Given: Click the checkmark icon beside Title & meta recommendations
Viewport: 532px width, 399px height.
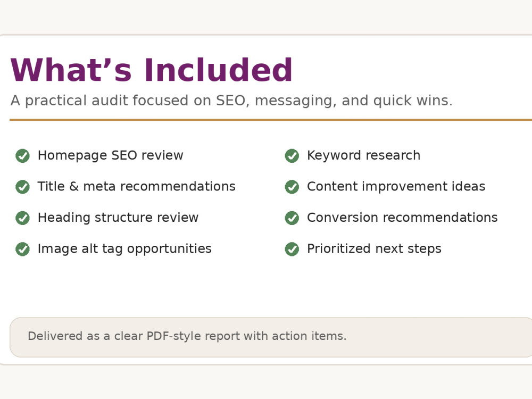Looking at the screenshot, I should point(22,187).
